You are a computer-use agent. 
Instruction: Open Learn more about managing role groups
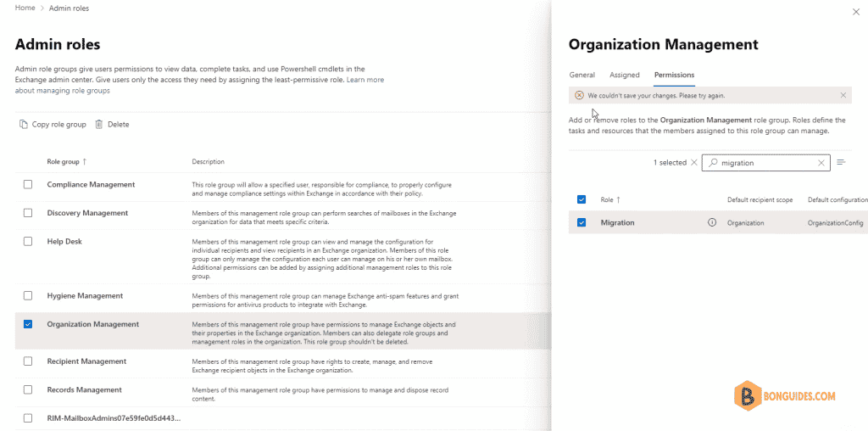pos(199,86)
